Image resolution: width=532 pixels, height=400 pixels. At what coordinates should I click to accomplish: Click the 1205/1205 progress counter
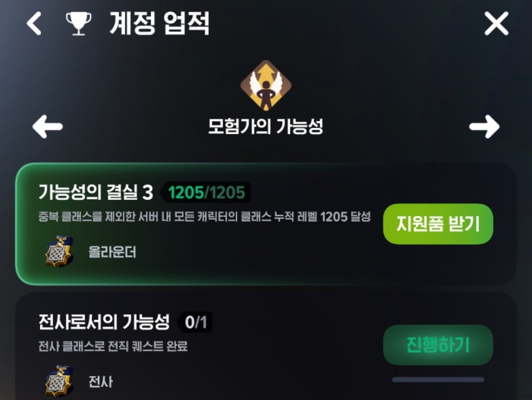pyautogui.click(x=207, y=193)
